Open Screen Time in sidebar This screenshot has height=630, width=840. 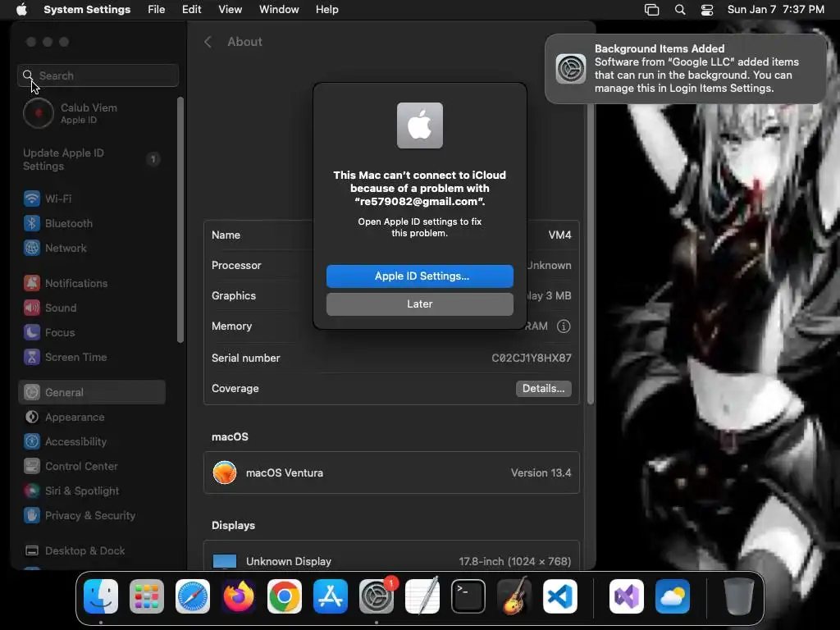point(92,358)
